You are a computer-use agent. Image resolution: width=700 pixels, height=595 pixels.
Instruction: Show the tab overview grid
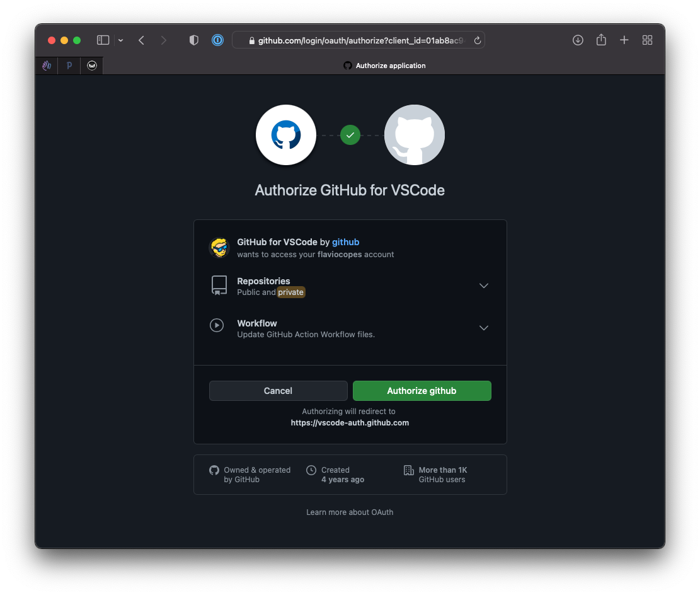pos(647,40)
